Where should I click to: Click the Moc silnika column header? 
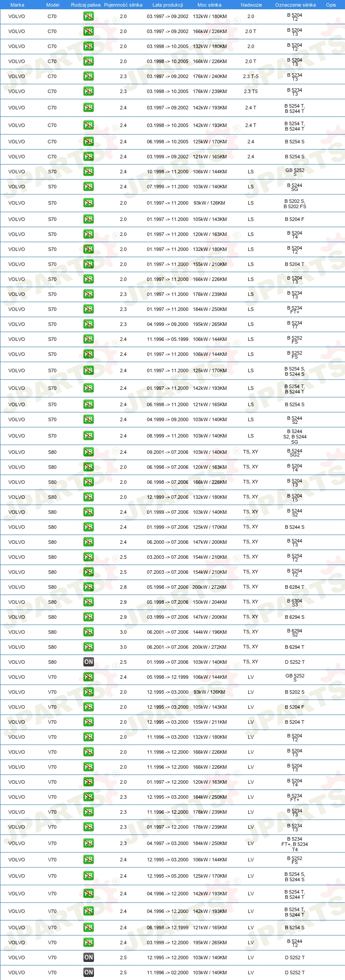[x=210, y=5]
